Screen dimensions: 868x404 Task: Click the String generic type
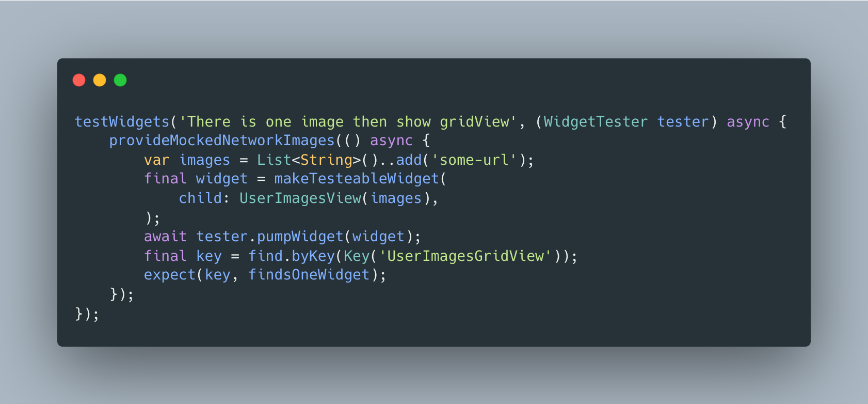326,160
